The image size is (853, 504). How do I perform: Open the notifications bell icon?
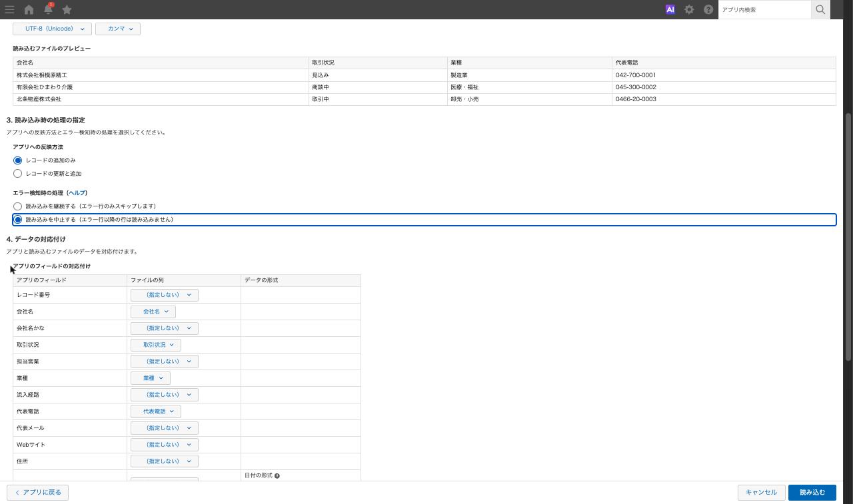point(48,9)
